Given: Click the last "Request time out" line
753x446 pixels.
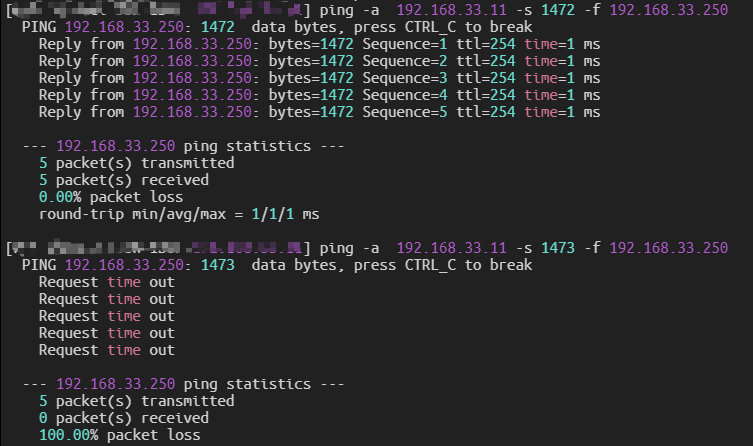Looking at the screenshot, I should (x=106, y=350).
